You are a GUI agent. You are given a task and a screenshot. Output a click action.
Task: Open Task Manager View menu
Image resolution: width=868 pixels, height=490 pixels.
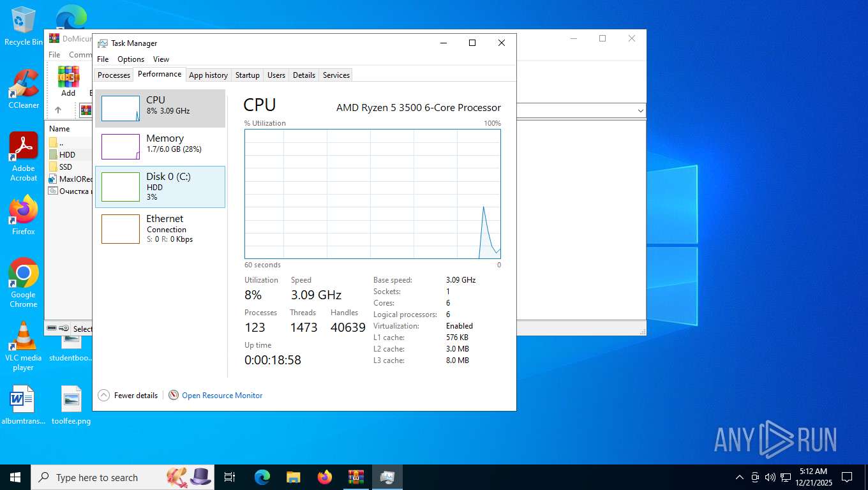[x=161, y=59]
